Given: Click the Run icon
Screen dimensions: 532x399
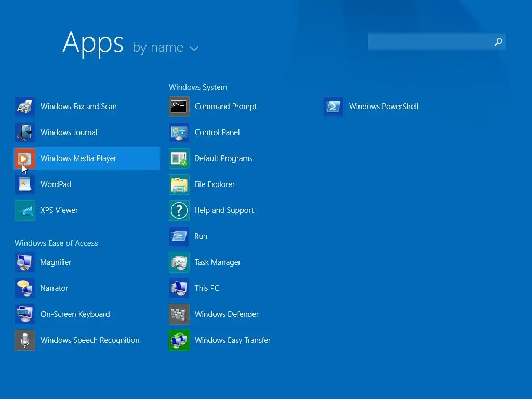Looking at the screenshot, I should tap(179, 236).
